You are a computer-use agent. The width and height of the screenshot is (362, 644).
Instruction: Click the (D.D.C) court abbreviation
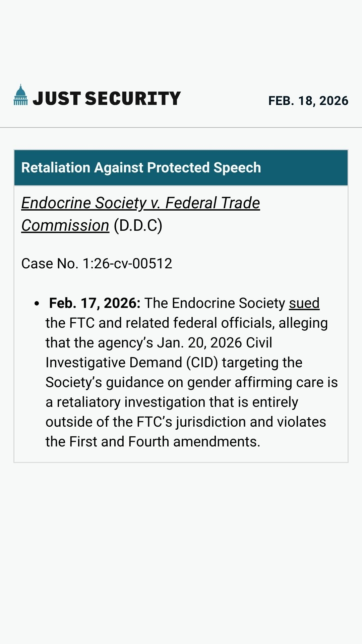[138, 225]
